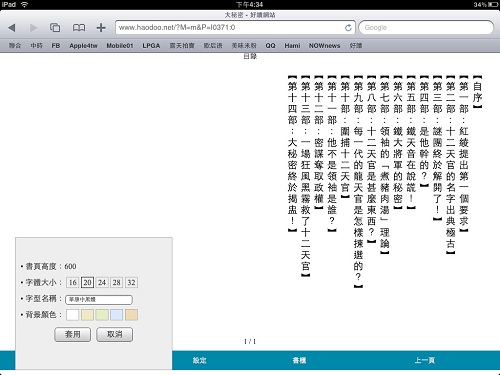Tap the plus add-bookmark icon

[x=101, y=28]
